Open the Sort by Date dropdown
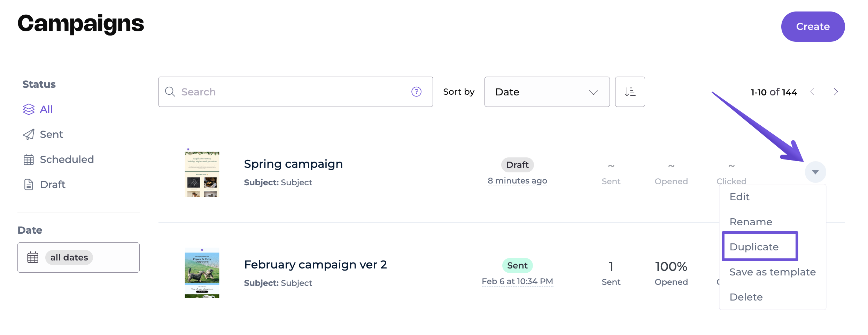The width and height of the screenshot is (868, 335). coord(547,92)
